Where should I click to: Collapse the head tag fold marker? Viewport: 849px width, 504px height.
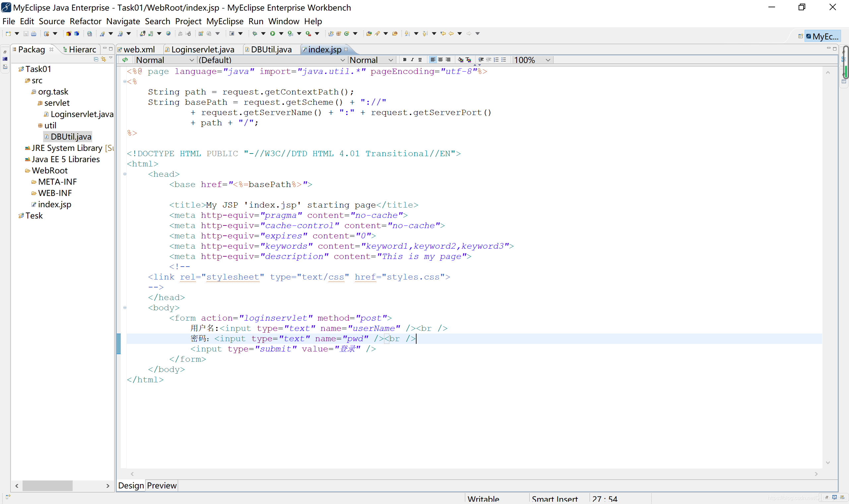pyautogui.click(x=125, y=174)
